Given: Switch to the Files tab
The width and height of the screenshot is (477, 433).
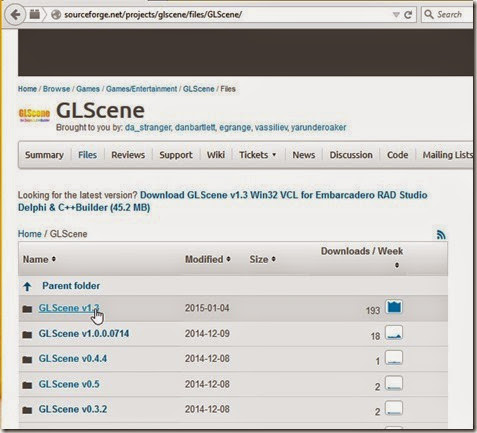Looking at the screenshot, I should (x=87, y=155).
